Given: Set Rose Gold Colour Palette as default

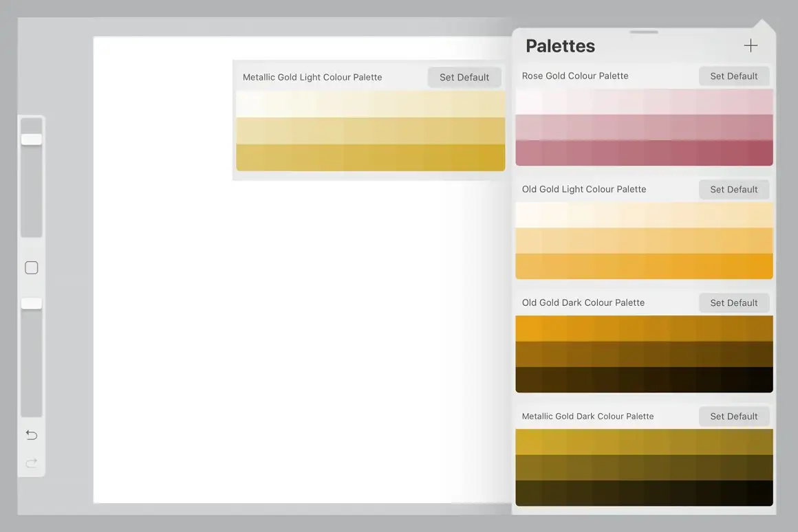Looking at the screenshot, I should 734,76.
